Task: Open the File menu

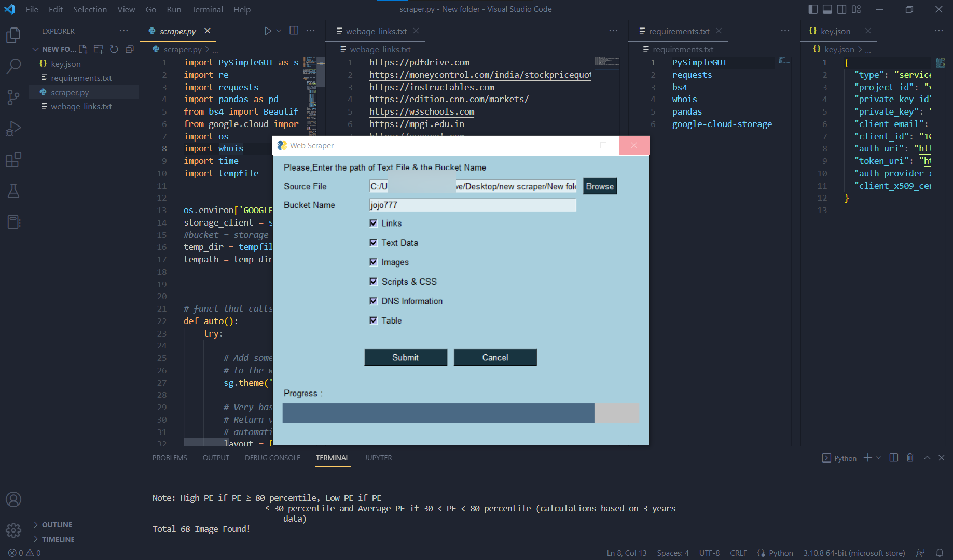Action: [x=32, y=9]
